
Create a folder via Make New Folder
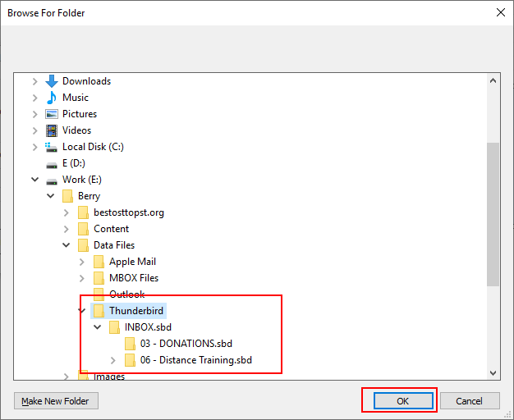click(x=56, y=401)
